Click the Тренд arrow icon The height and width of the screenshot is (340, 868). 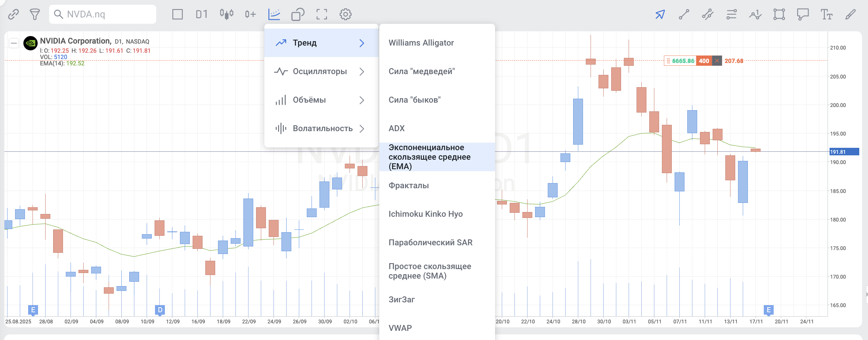[x=281, y=43]
